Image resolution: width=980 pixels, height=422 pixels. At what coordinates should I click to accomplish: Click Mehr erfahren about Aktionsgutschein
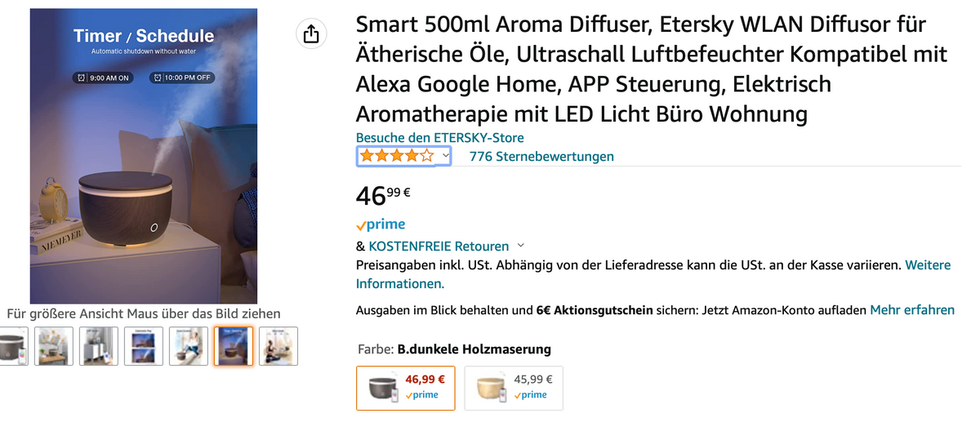[x=912, y=310]
